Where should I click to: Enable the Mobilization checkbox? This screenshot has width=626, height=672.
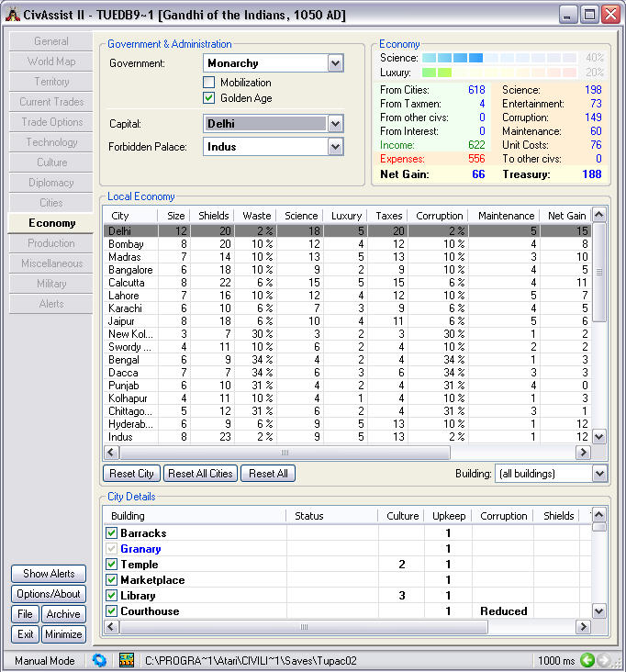(x=208, y=83)
